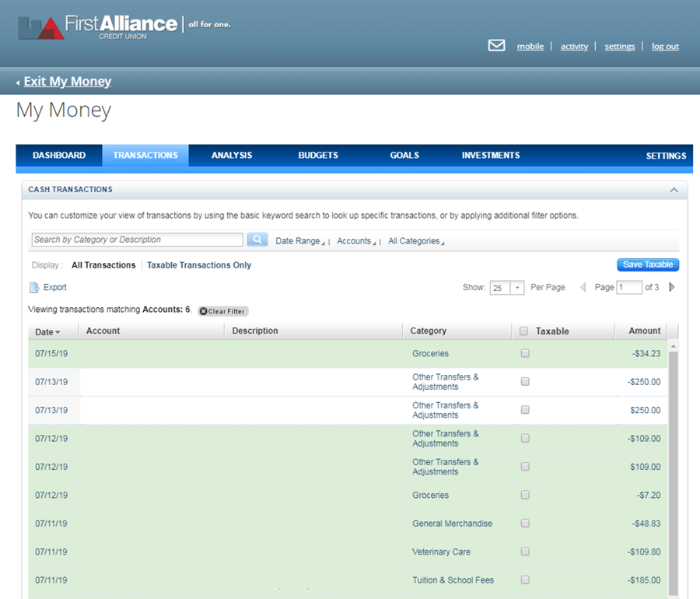Click the magnifier search button
The width and height of the screenshot is (700, 599).
257,240
